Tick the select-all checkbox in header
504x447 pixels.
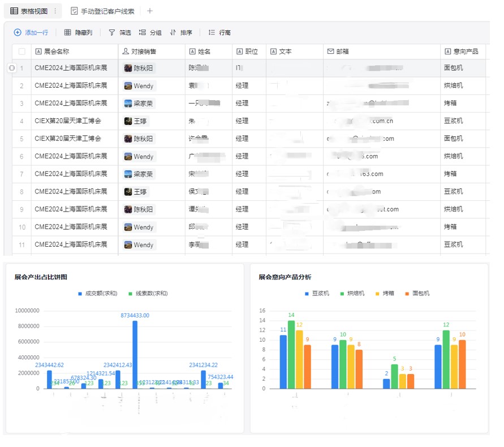[x=22, y=51]
